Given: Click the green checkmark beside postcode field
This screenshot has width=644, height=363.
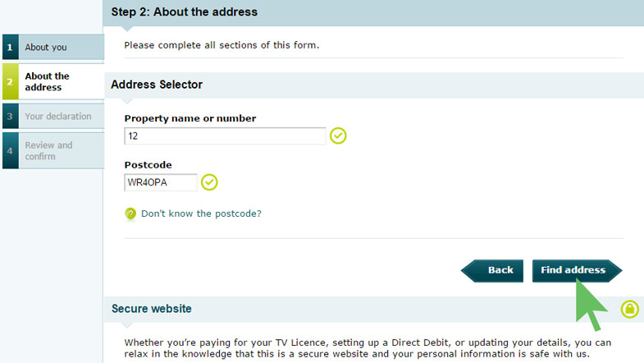Looking at the screenshot, I should (x=209, y=182).
